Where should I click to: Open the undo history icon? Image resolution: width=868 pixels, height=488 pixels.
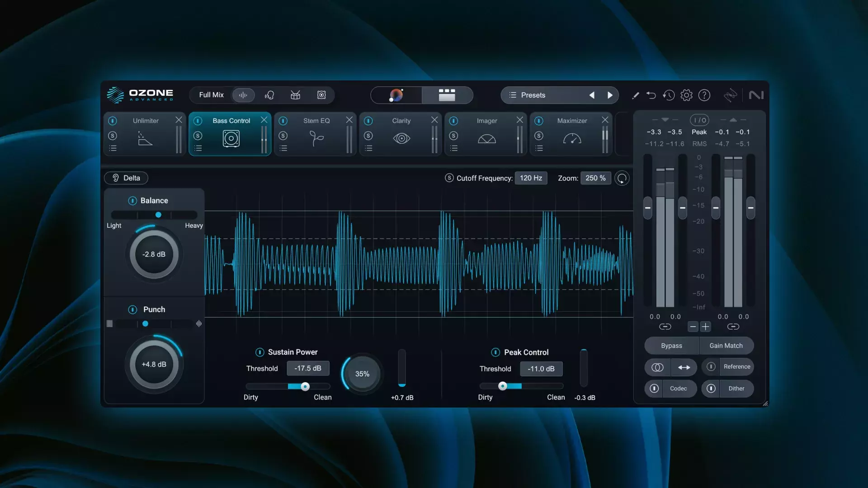click(x=669, y=95)
